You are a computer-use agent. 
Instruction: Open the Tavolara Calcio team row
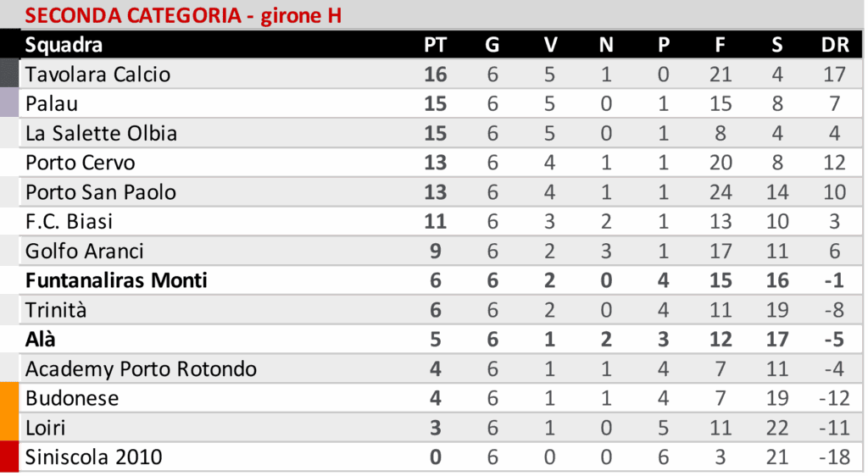(x=97, y=75)
